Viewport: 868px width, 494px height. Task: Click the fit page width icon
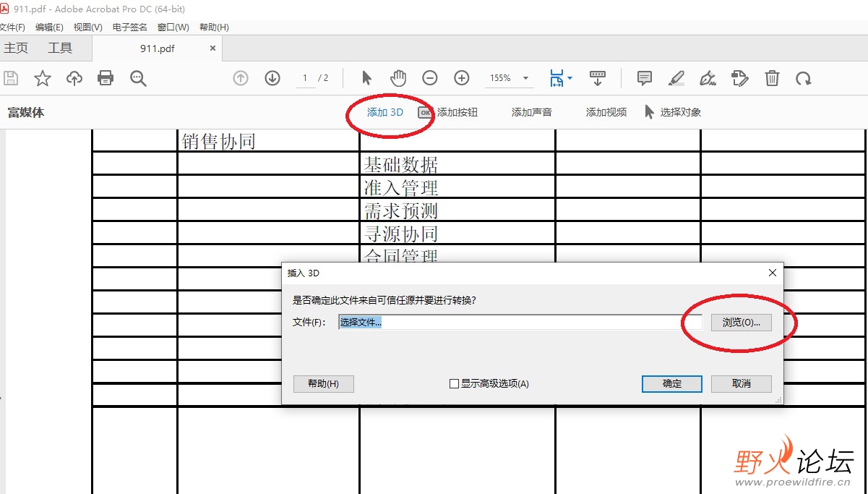pyautogui.click(x=557, y=78)
